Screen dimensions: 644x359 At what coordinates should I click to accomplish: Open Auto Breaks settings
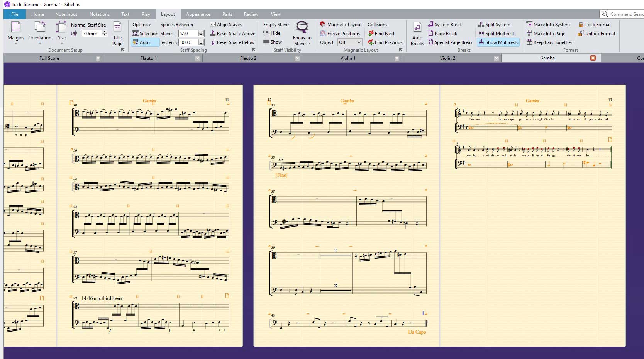417,34
